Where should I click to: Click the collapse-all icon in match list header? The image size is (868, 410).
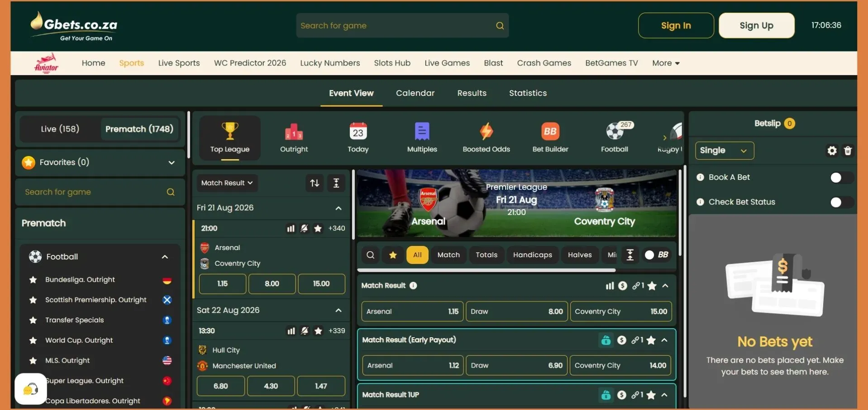(336, 183)
